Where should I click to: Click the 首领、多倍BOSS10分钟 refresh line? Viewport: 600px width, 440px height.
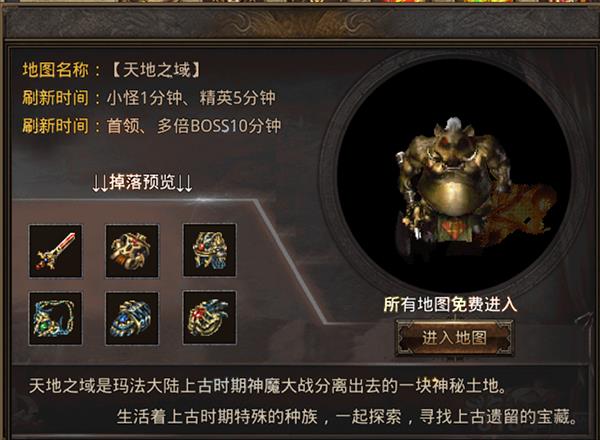[x=194, y=126]
